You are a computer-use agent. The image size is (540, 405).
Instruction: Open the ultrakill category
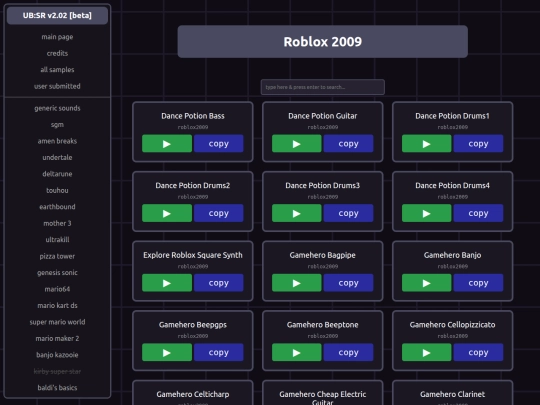pyautogui.click(x=57, y=240)
